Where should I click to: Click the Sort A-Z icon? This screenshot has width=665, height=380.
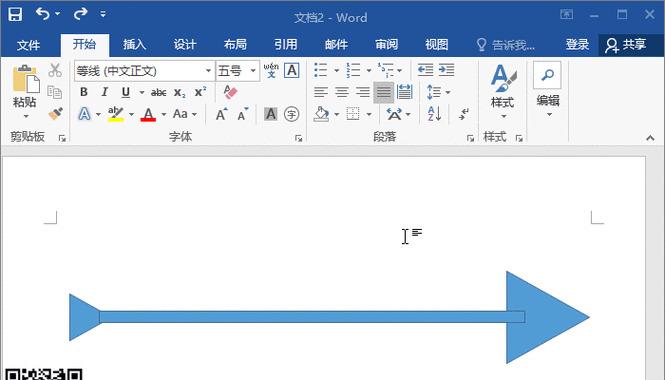(434, 114)
